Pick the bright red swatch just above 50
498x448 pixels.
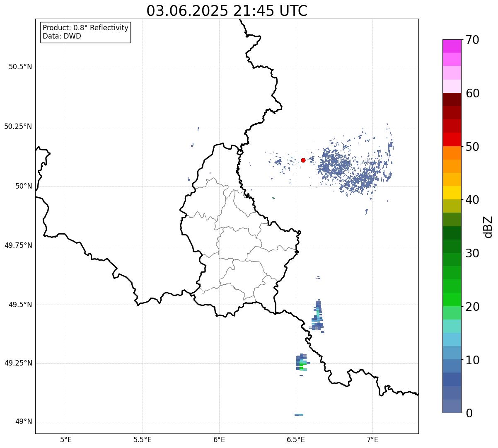click(452, 140)
